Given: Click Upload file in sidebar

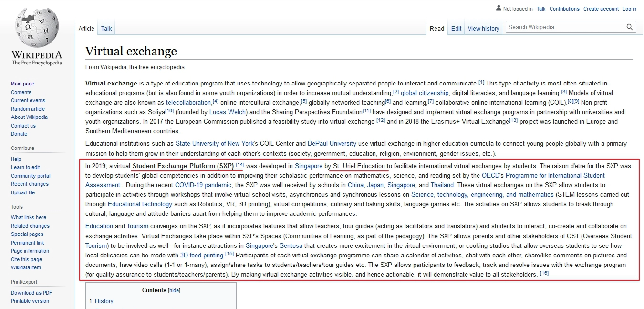Looking at the screenshot, I should [23, 193].
